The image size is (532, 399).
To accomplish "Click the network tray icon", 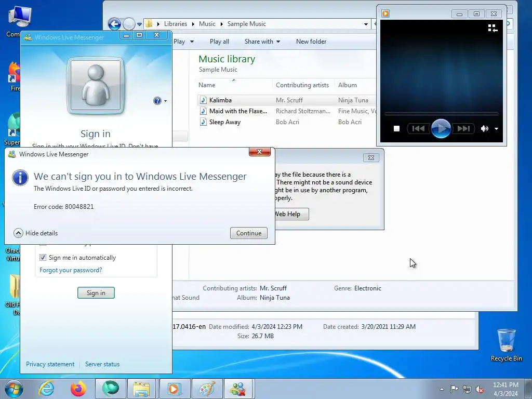I will pos(467,389).
